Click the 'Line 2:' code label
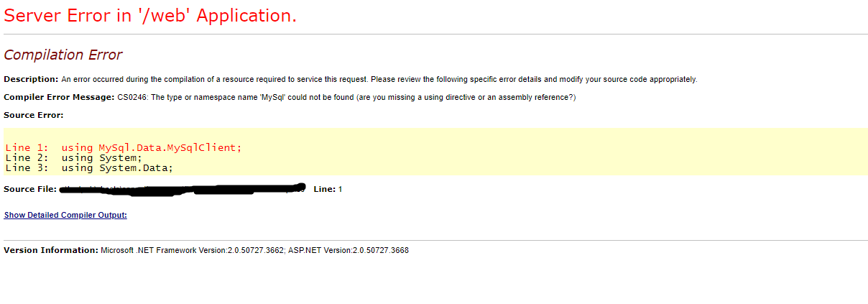Viewport: 868px width, 304px height. (x=27, y=158)
